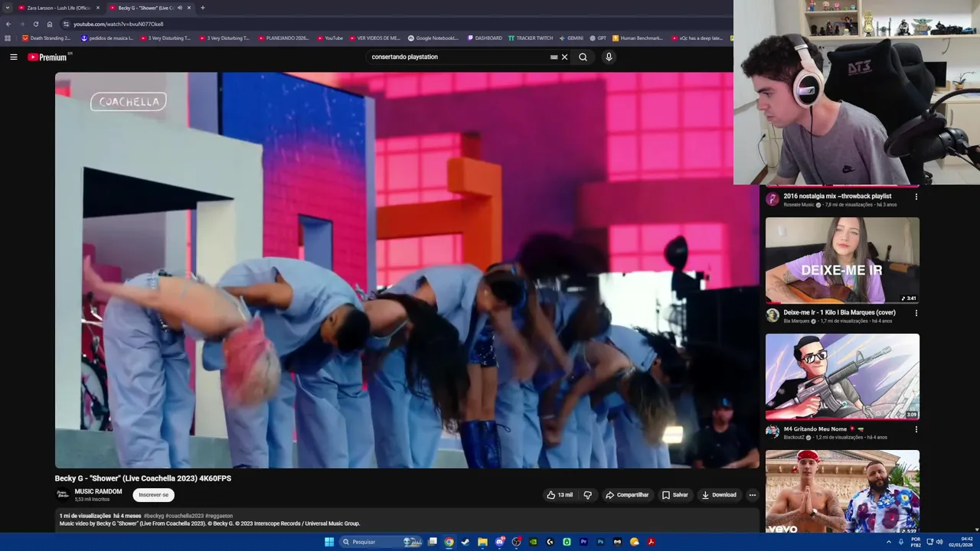Start voice search with the microphone
This screenshot has height=551, width=980.
[609, 57]
